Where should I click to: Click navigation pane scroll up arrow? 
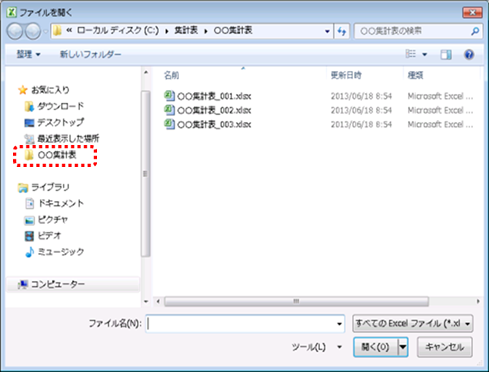coord(146,72)
